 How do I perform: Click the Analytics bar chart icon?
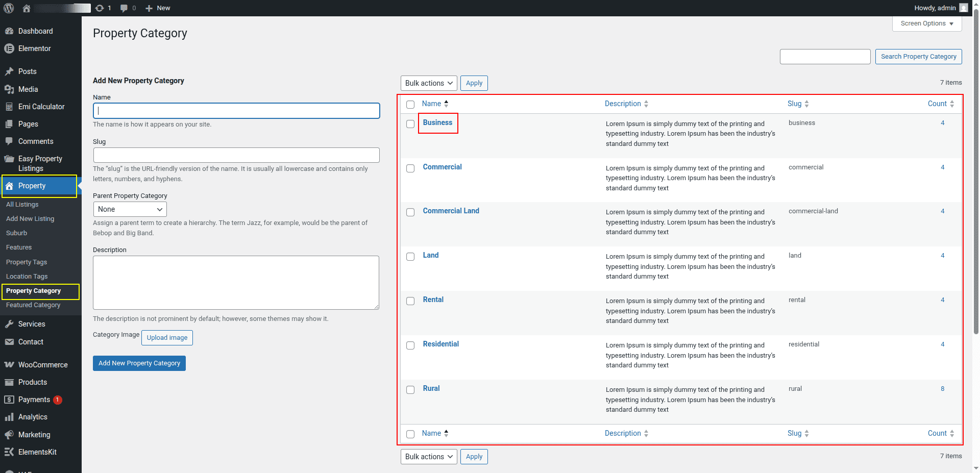[9, 417]
